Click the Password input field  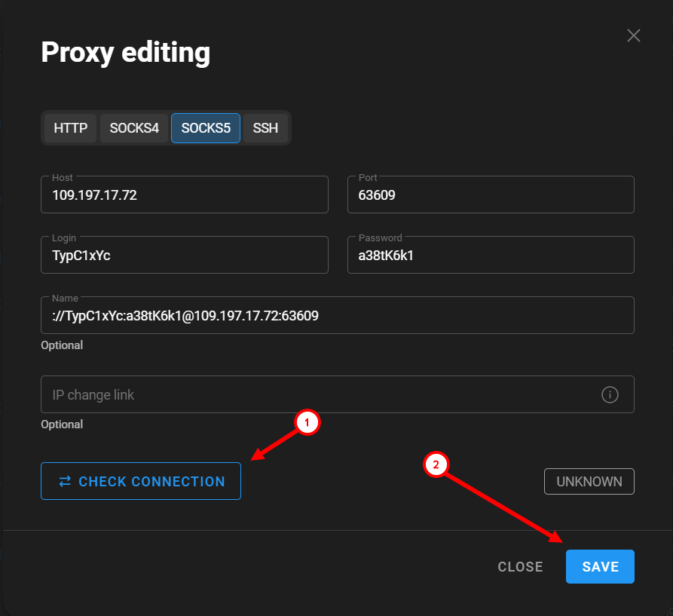coord(491,256)
